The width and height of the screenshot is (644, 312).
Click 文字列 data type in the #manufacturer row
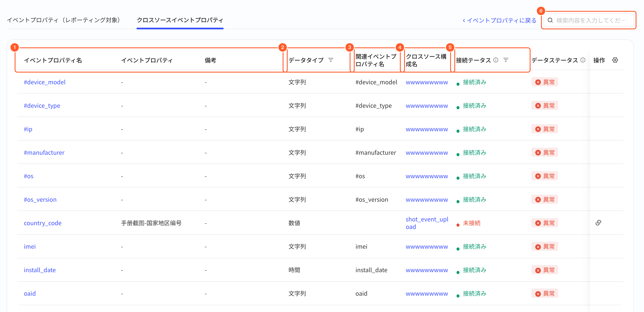(297, 153)
